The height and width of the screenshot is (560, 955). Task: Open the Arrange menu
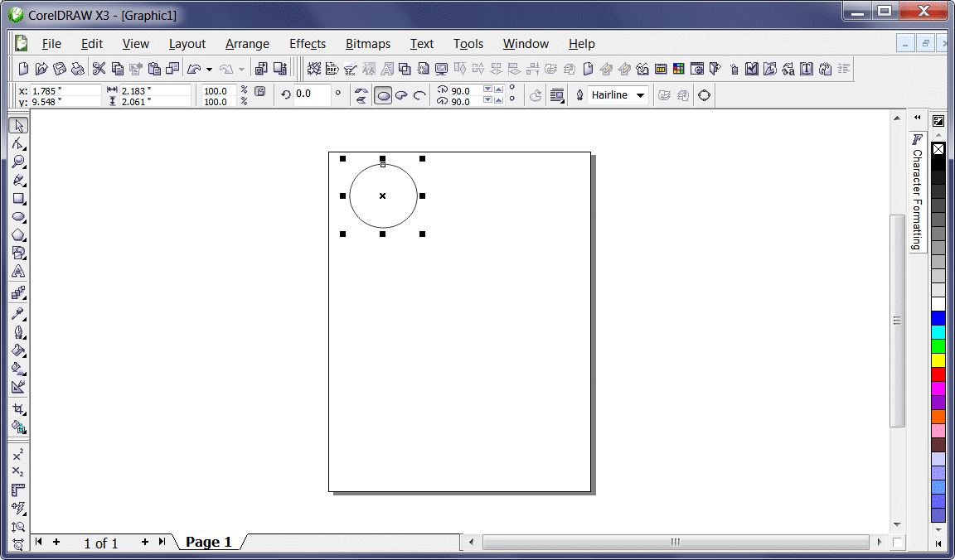pos(247,44)
